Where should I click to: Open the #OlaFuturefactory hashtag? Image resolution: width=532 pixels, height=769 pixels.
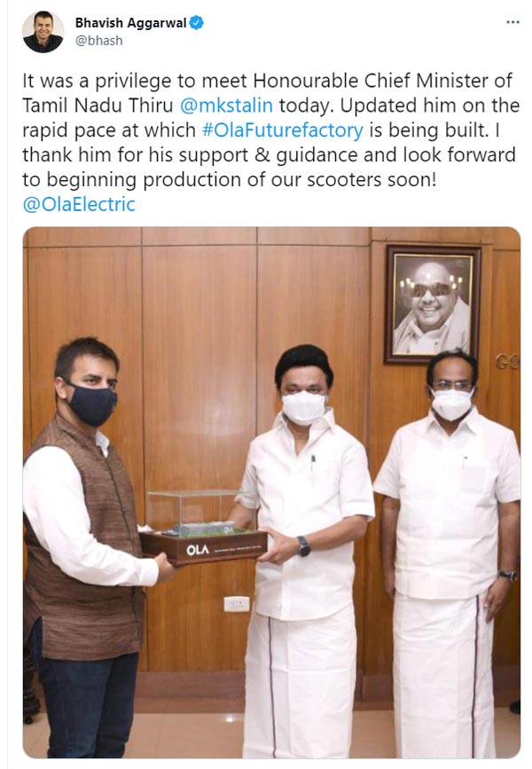pos(283,130)
